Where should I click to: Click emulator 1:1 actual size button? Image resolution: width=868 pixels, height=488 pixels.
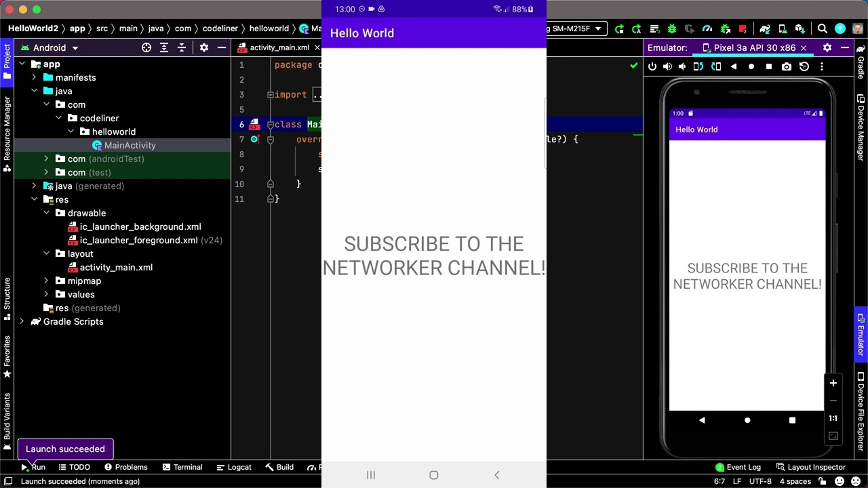pos(833,418)
